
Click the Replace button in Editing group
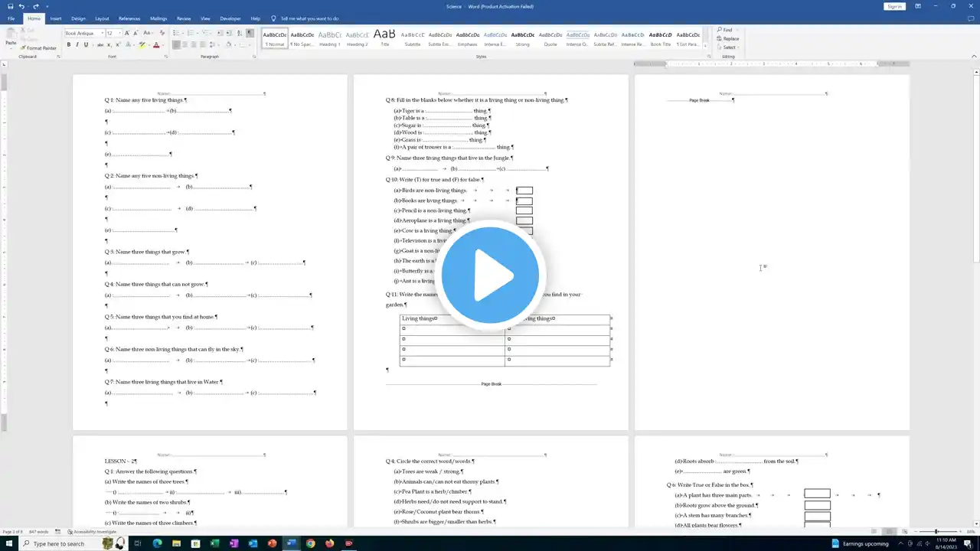(728, 38)
